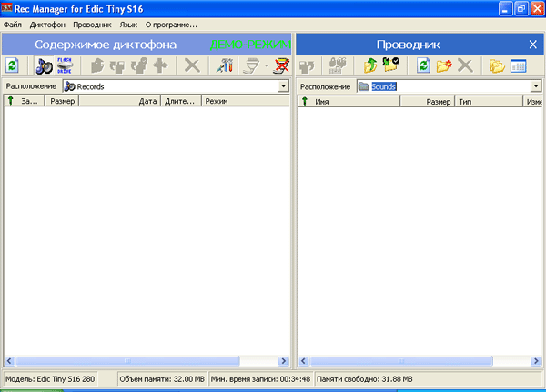Click the grayed hands-with-checkmark icon

(x=139, y=65)
